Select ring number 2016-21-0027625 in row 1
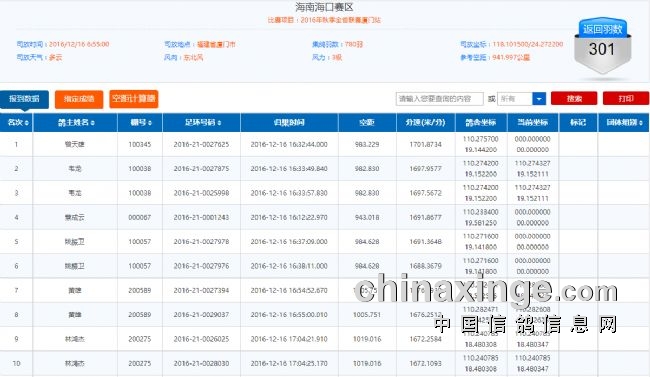 pyautogui.click(x=201, y=144)
